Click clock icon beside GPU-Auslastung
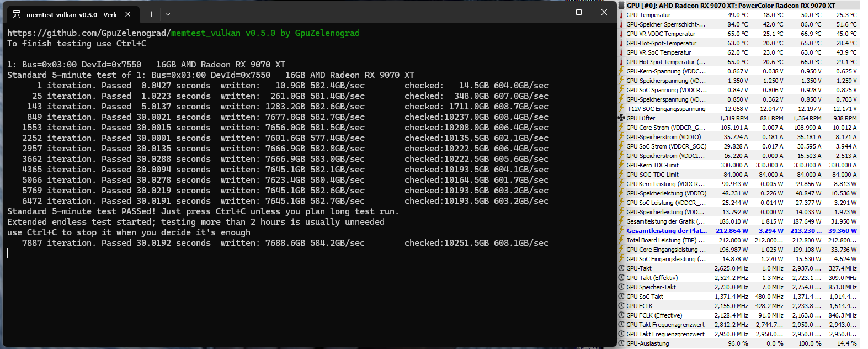The image size is (868, 349). point(621,343)
